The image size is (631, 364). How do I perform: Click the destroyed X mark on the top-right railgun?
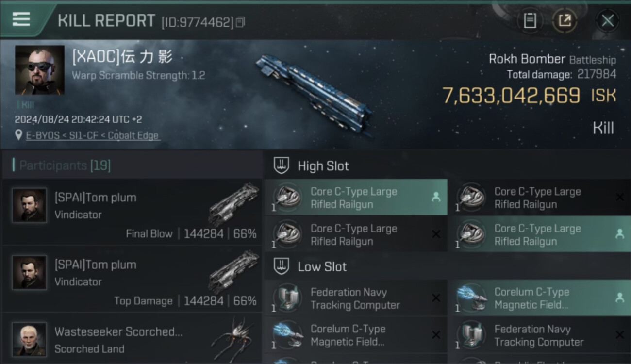click(x=619, y=197)
